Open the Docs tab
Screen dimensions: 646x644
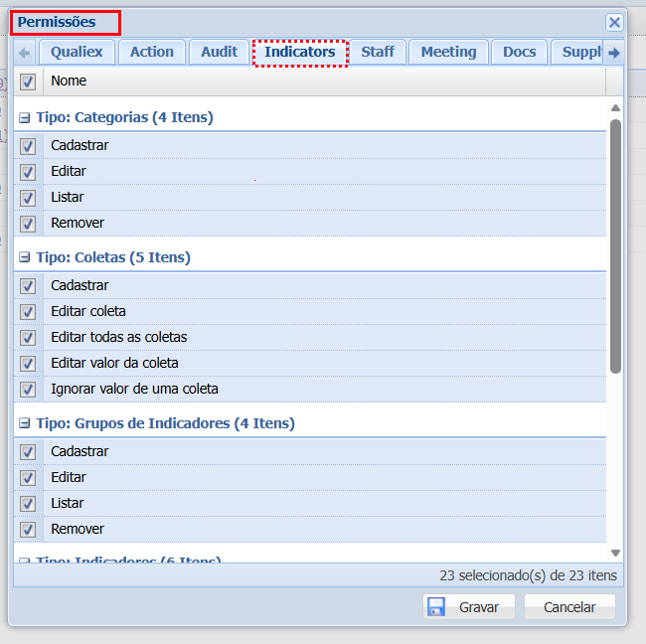pyautogui.click(x=519, y=52)
